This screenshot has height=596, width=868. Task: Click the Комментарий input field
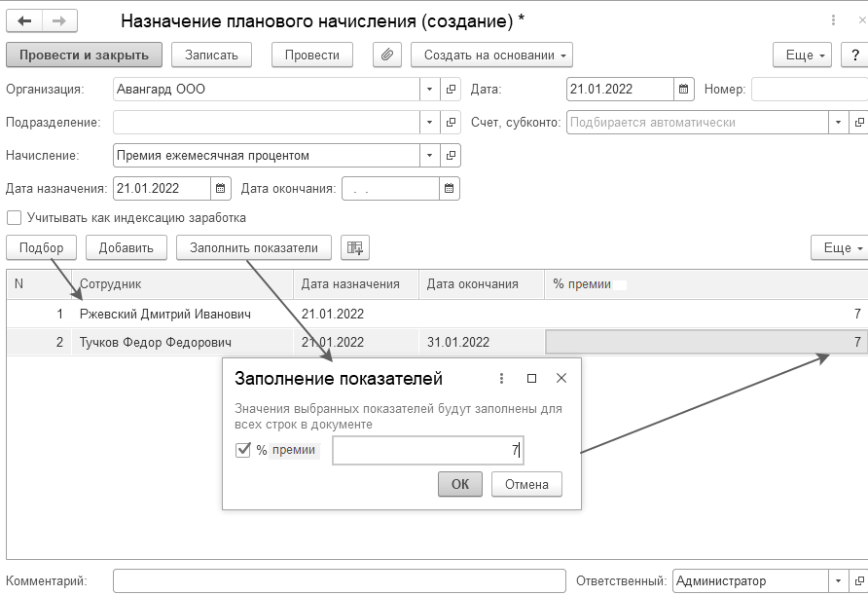[339, 581]
